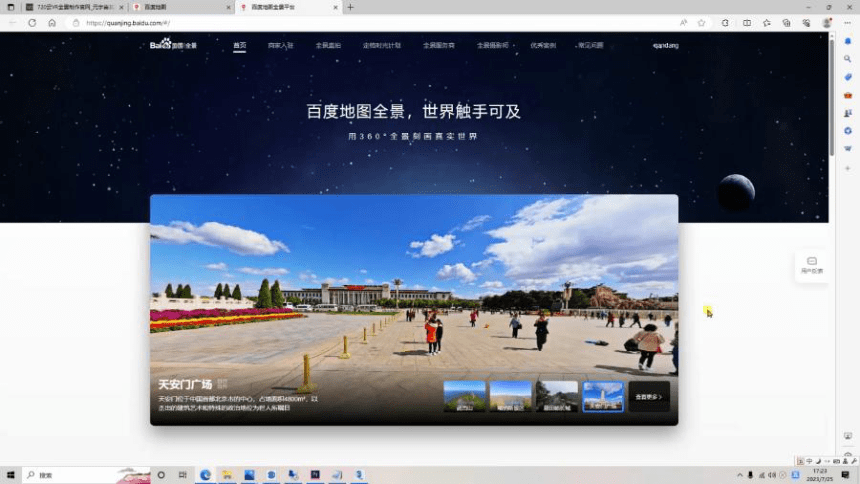The width and height of the screenshot is (860, 484).
Task: Open the 商家入驻 navigation item
Action: point(280,46)
